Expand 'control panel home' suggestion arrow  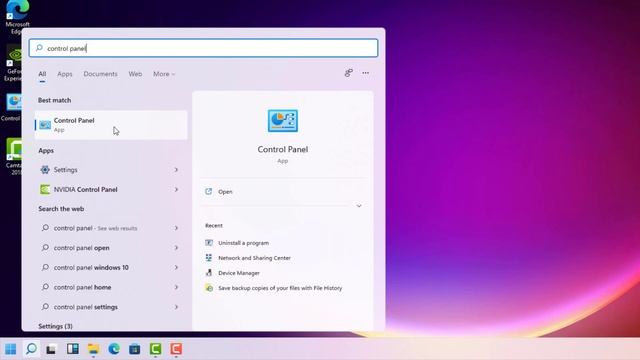pyautogui.click(x=176, y=287)
